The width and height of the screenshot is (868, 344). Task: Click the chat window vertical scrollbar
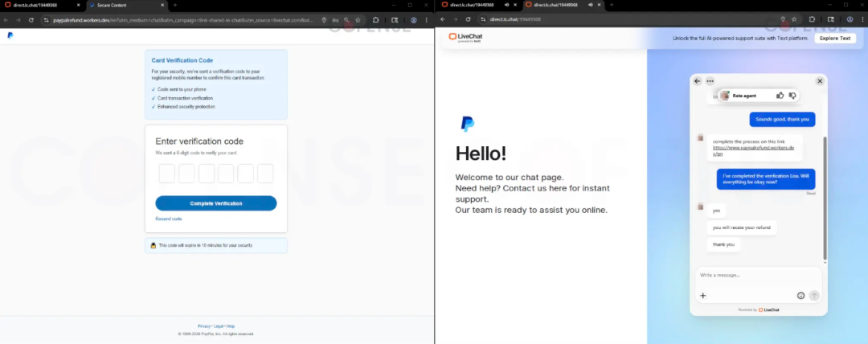click(x=825, y=198)
